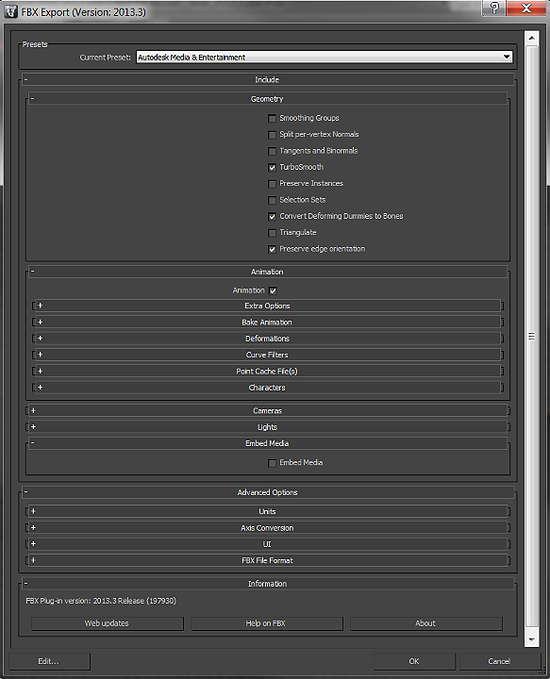Collapse the Geometry section minus icon
This screenshot has width=550, height=679.
click(32, 99)
